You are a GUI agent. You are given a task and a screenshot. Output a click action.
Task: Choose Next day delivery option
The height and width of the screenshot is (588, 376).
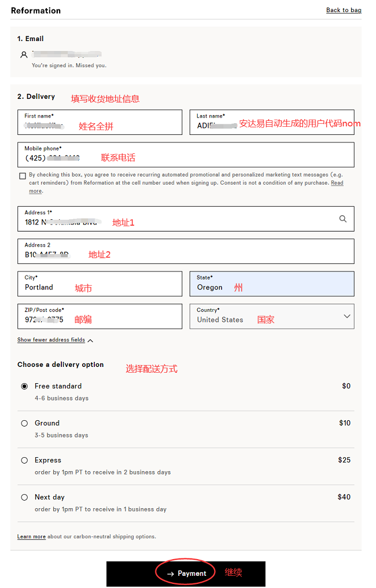[x=24, y=497]
